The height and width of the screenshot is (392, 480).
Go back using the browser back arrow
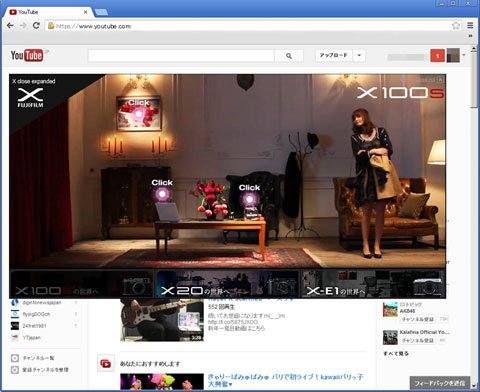tap(10, 26)
